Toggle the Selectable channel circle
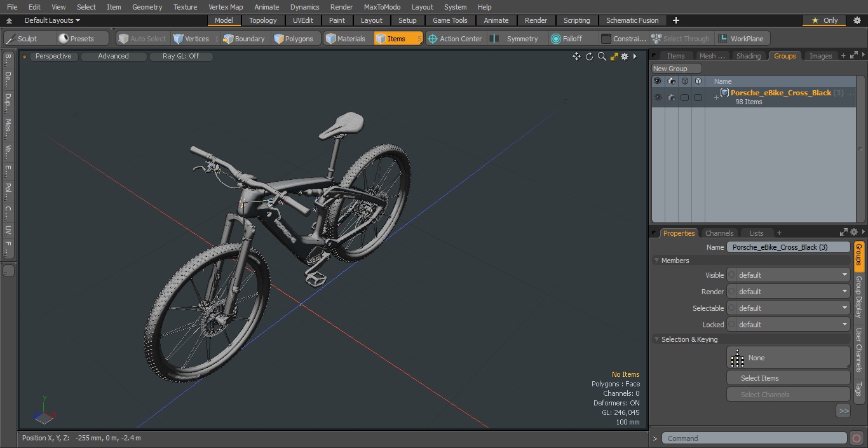 click(x=731, y=308)
